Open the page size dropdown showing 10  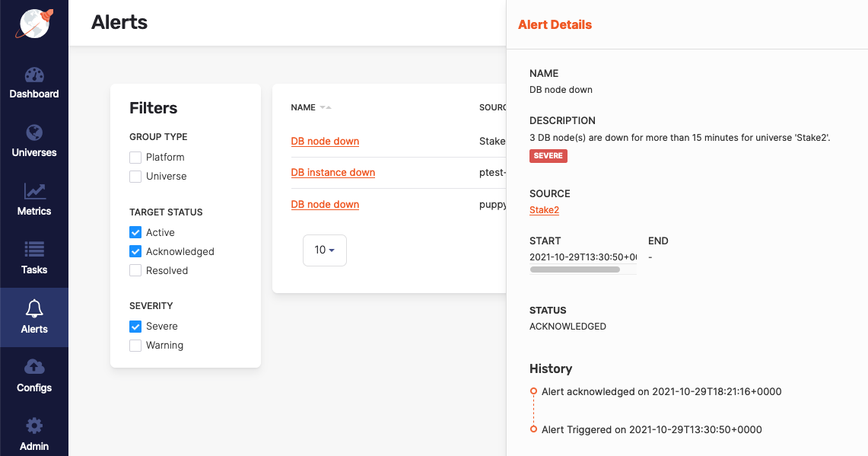pyautogui.click(x=325, y=250)
